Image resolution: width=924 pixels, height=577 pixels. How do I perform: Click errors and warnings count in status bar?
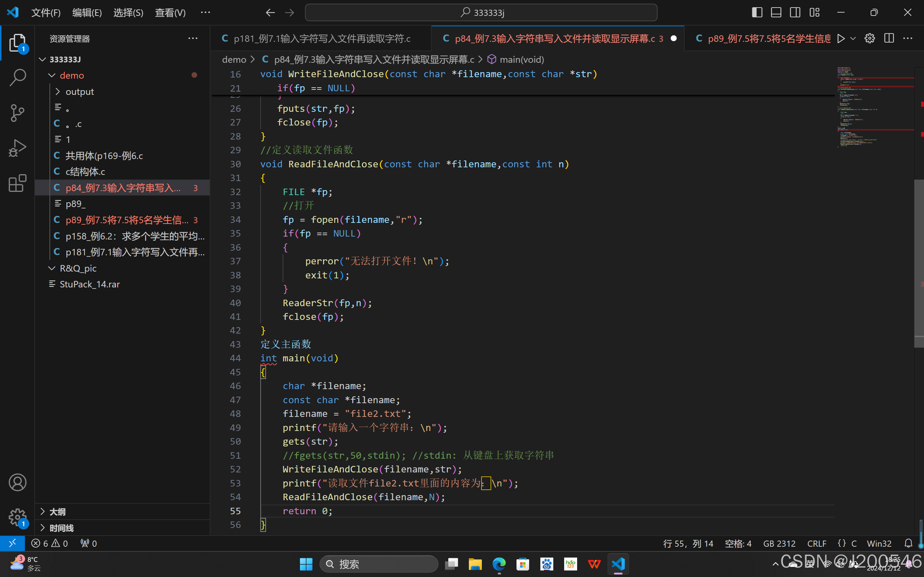point(50,543)
